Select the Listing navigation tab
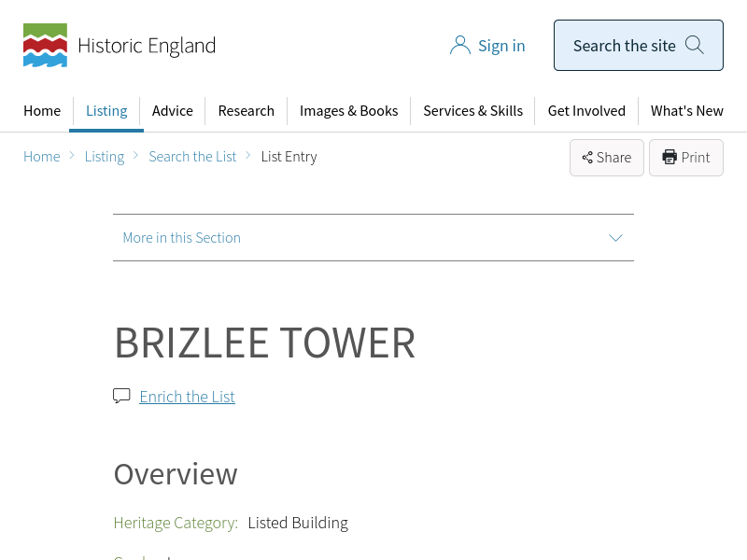747x560 pixels. (x=106, y=111)
